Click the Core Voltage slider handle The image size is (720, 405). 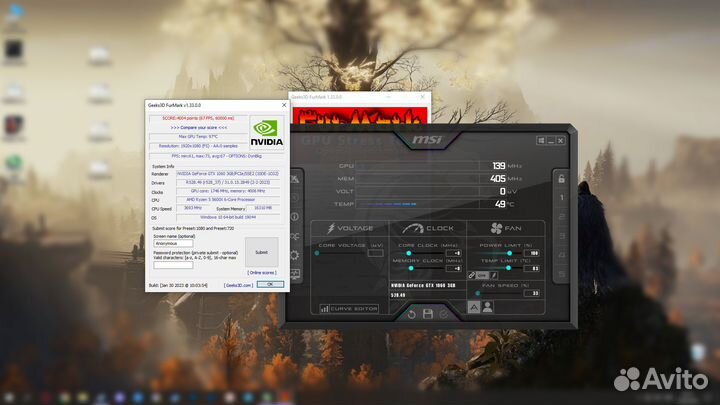click(x=317, y=253)
